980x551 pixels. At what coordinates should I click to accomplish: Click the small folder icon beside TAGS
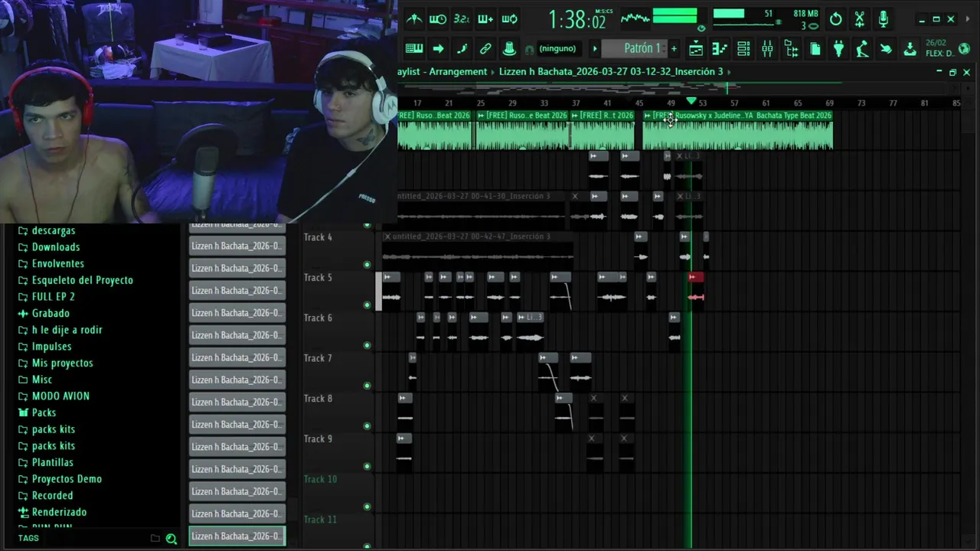155,539
